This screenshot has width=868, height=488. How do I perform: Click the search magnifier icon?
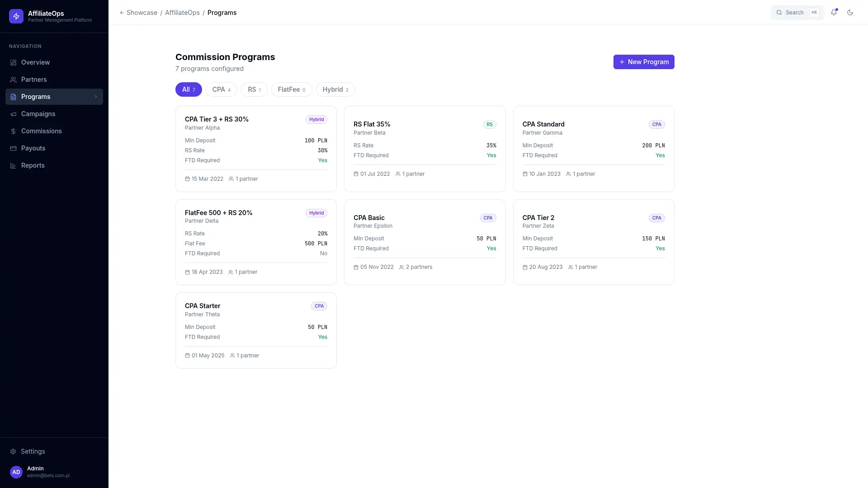pyautogui.click(x=779, y=13)
